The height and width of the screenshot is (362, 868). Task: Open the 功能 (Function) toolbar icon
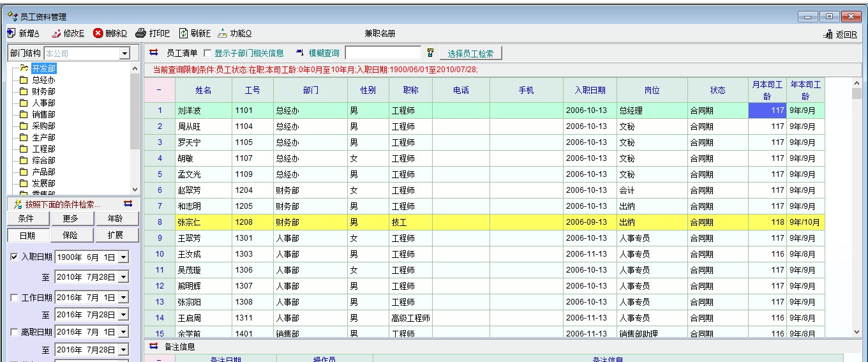click(x=222, y=33)
